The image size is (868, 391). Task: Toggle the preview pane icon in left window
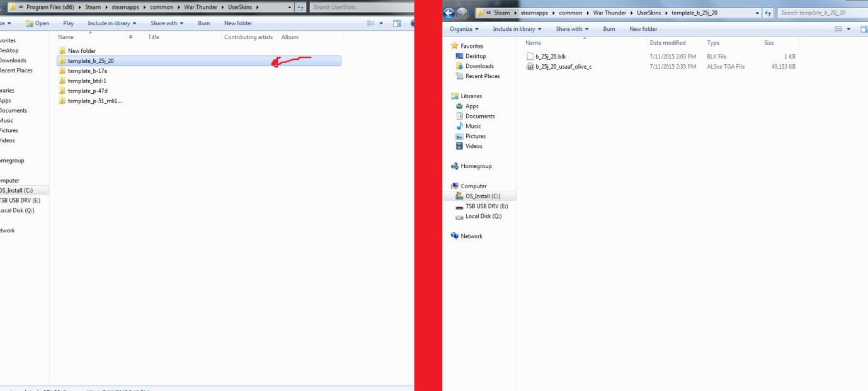[x=396, y=23]
